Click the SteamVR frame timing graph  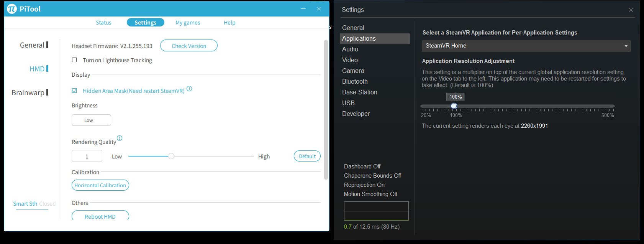pyautogui.click(x=376, y=211)
